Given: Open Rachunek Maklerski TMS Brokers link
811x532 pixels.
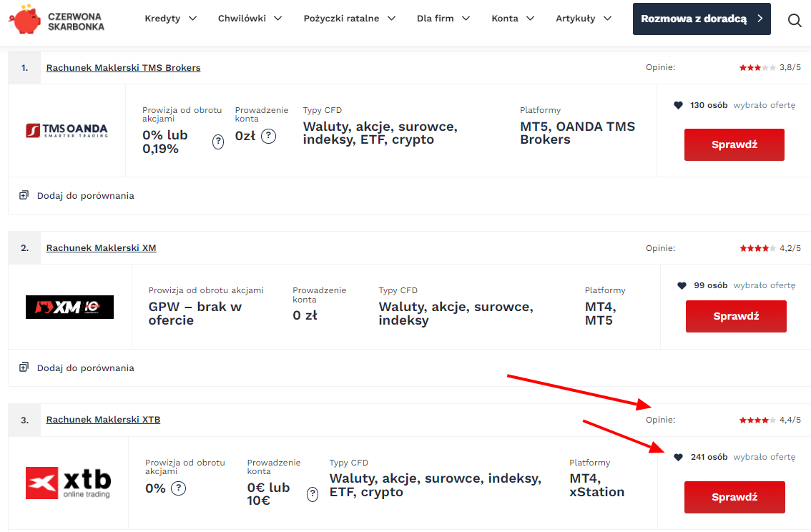Looking at the screenshot, I should click(x=123, y=68).
